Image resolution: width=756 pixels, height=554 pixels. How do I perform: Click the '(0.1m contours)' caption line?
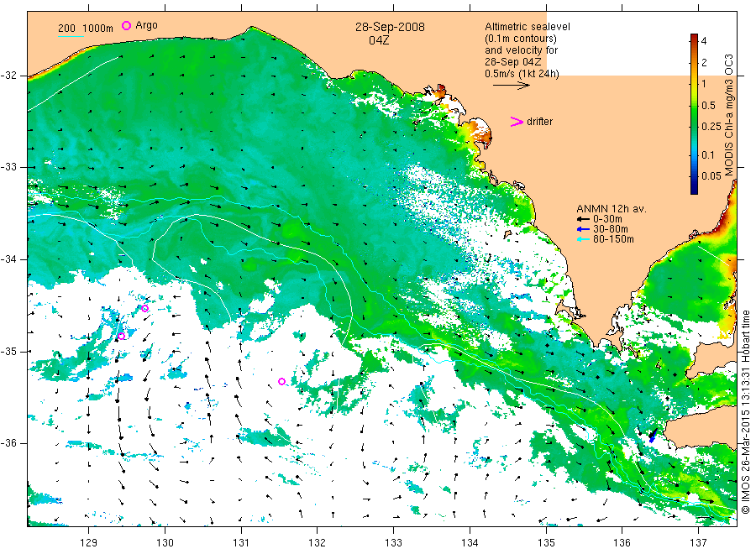tap(520, 39)
